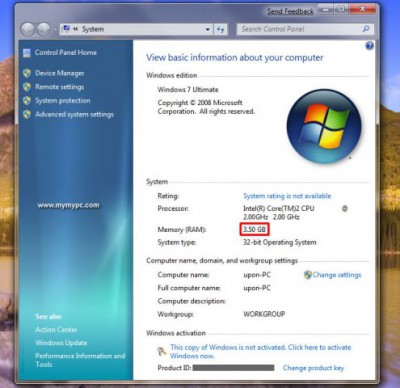The image size is (400, 388).
Task: Click shield icon beside Advanced system settings
Action: (27, 114)
